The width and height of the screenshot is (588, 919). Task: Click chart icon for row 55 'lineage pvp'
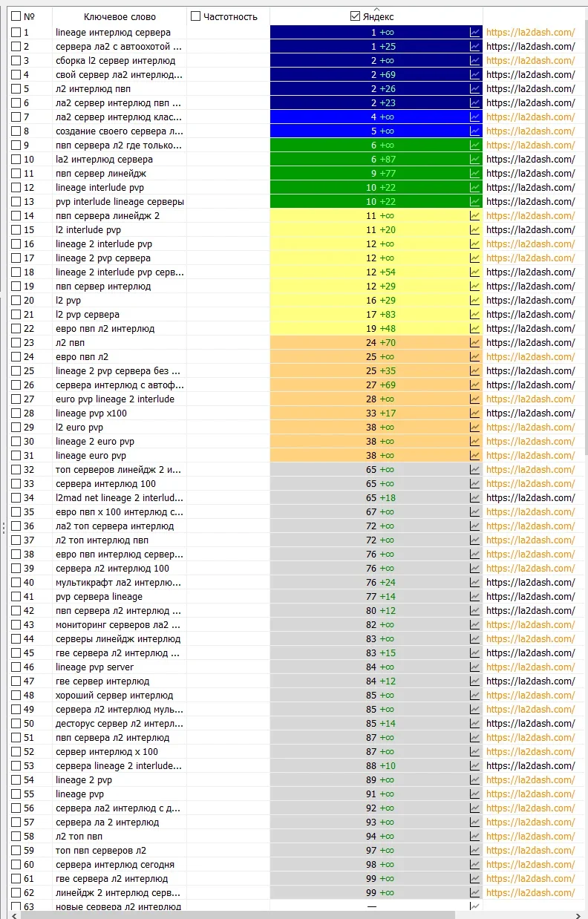coord(475,794)
